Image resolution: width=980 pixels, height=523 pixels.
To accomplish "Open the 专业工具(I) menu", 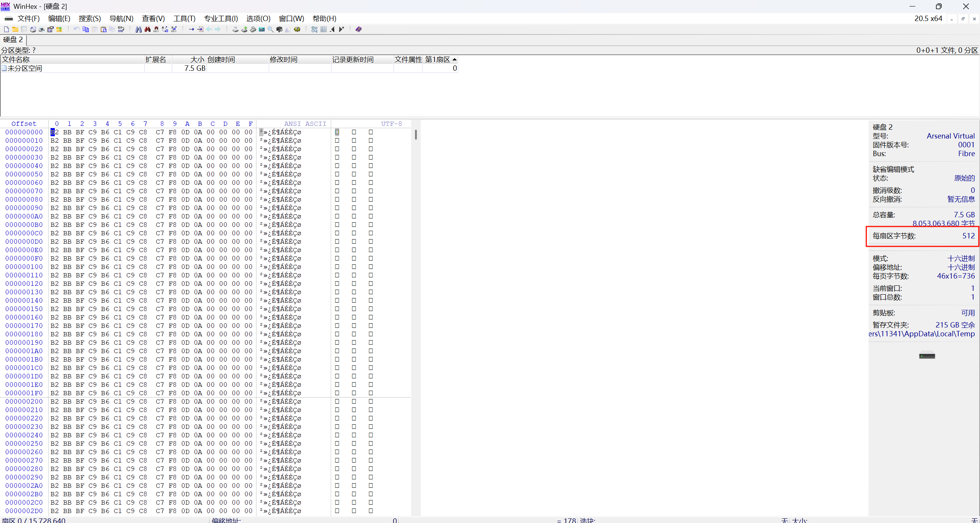I will (221, 18).
